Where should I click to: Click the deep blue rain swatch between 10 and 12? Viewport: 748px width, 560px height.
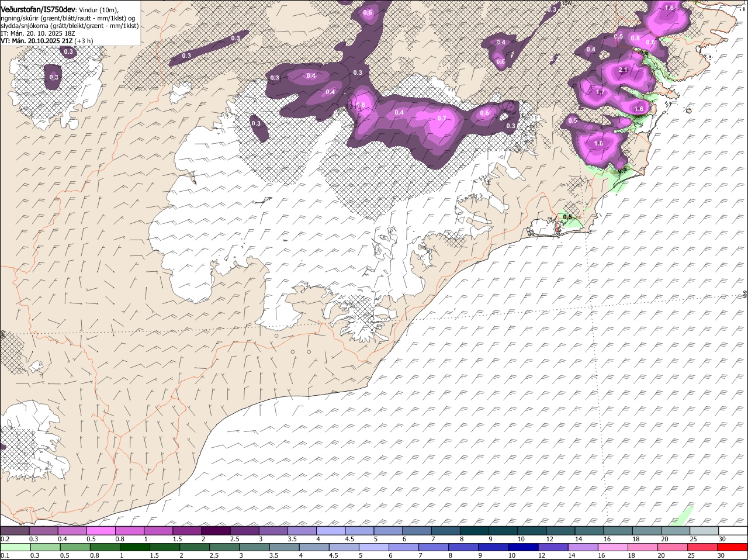coord(524,548)
